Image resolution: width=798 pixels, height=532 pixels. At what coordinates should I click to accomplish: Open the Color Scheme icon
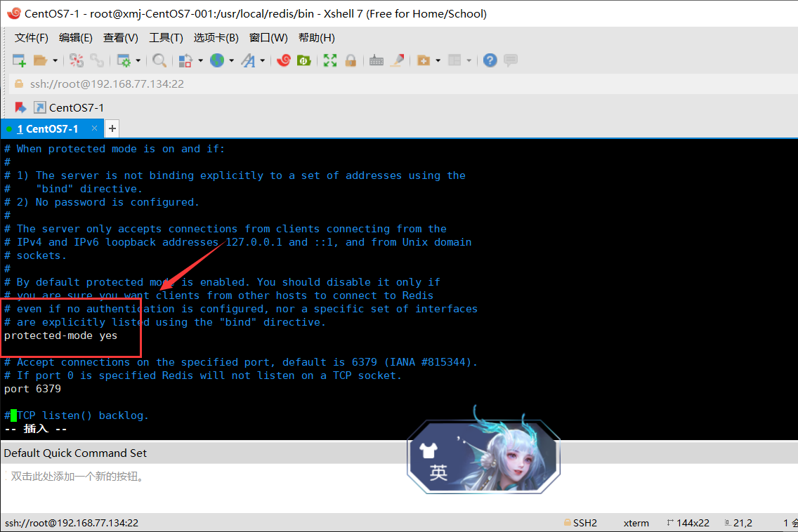(185, 60)
